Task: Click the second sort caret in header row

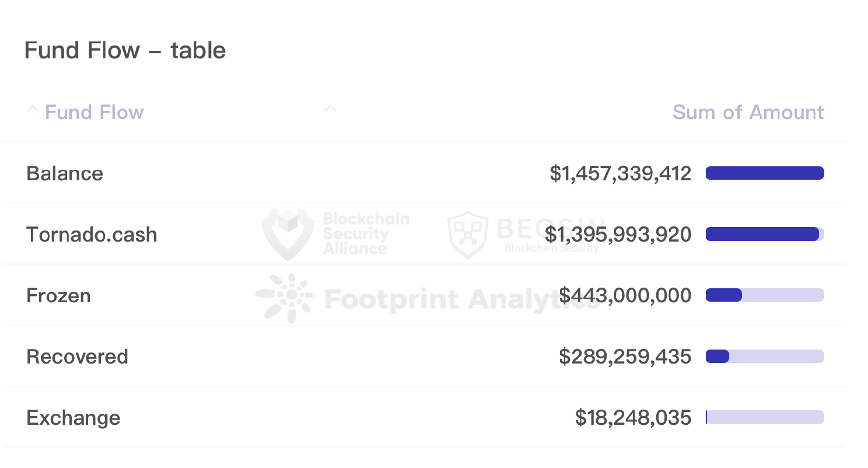Action: tap(330, 109)
